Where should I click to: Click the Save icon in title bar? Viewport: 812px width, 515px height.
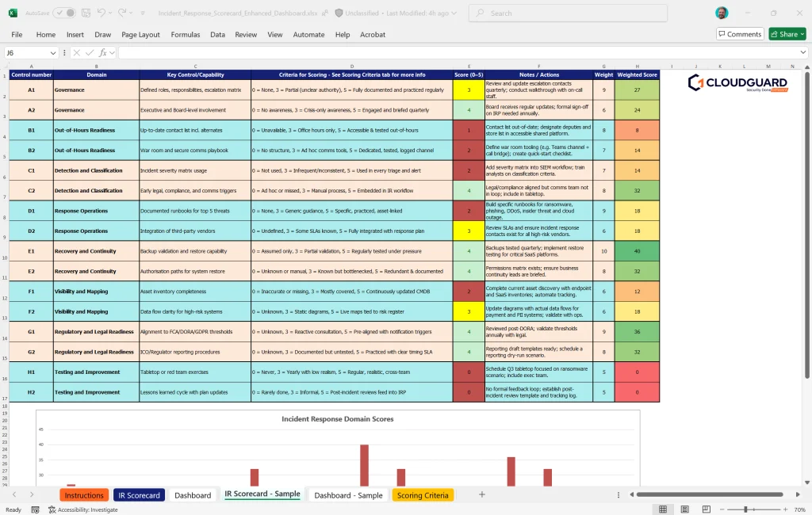tap(86, 13)
